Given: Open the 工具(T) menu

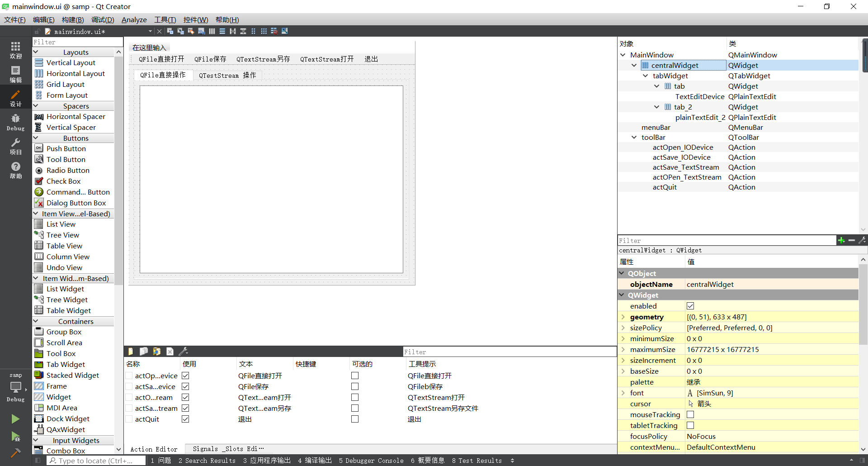Looking at the screenshot, I should [165, 19].
